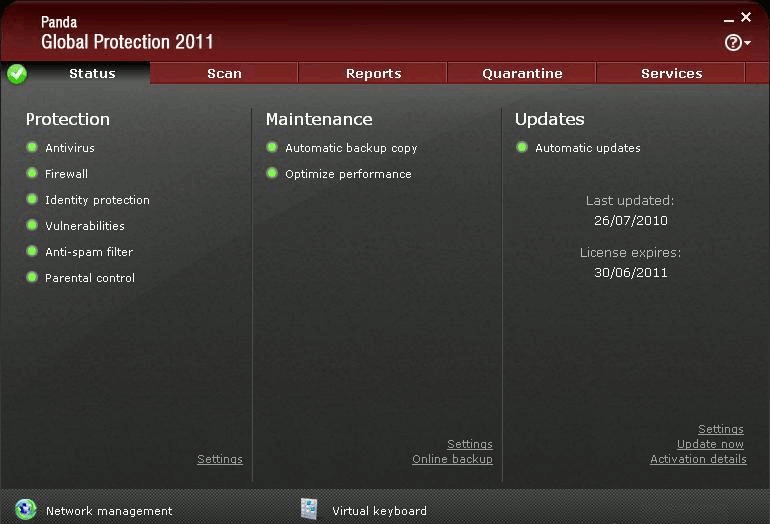Open Network management

click(109, 511)
